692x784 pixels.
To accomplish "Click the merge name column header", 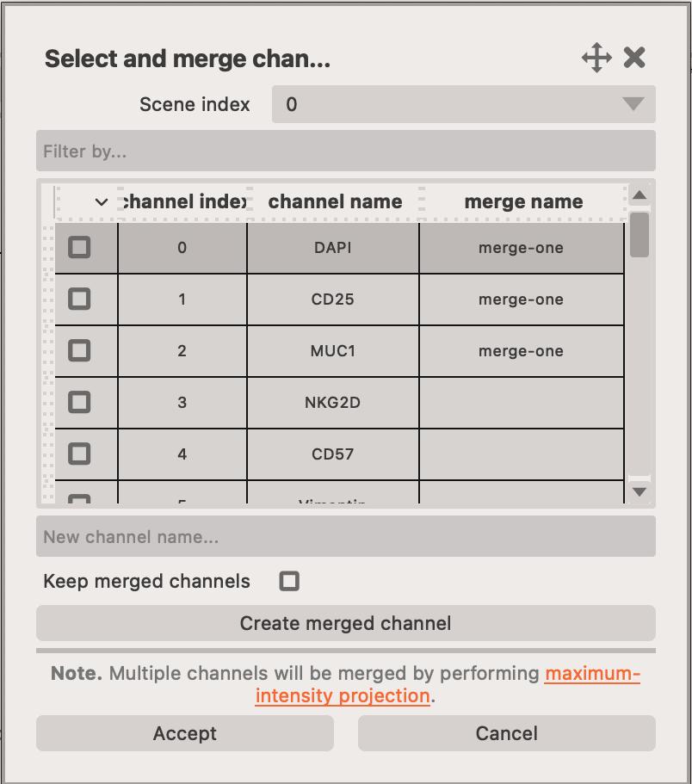I will (x=523, y=202).
